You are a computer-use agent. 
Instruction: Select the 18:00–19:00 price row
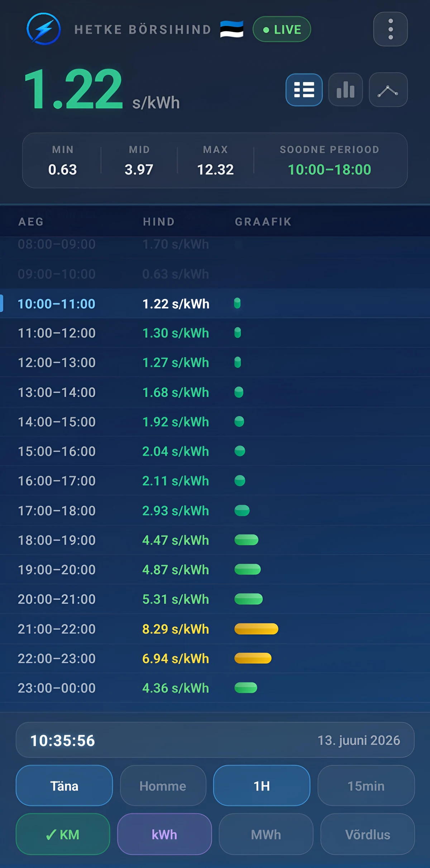tap(215, 540)
